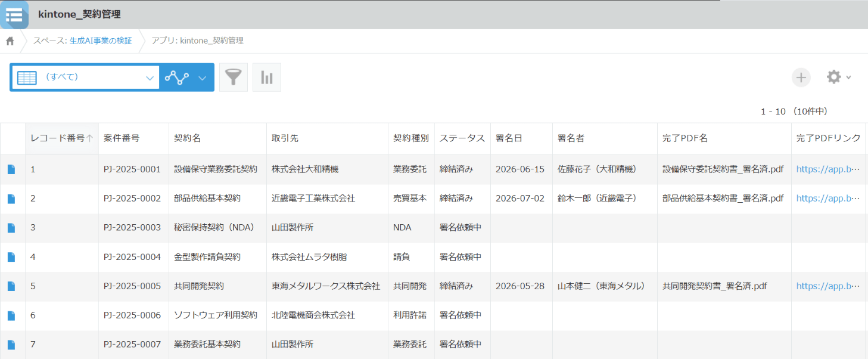The height and width of the screenshot is (359, 868).
Task: Click signer 山本健二（東海メタル）
Action: (602, 286)
